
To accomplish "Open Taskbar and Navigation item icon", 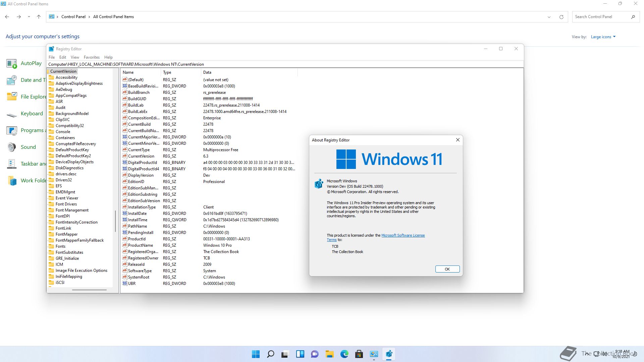I will coord(12,164).
